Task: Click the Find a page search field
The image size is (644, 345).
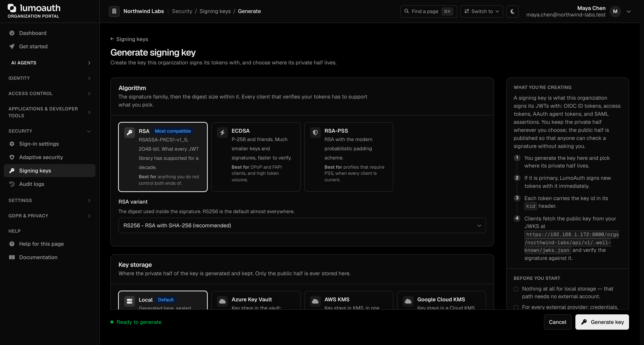Action: [429, 11]
